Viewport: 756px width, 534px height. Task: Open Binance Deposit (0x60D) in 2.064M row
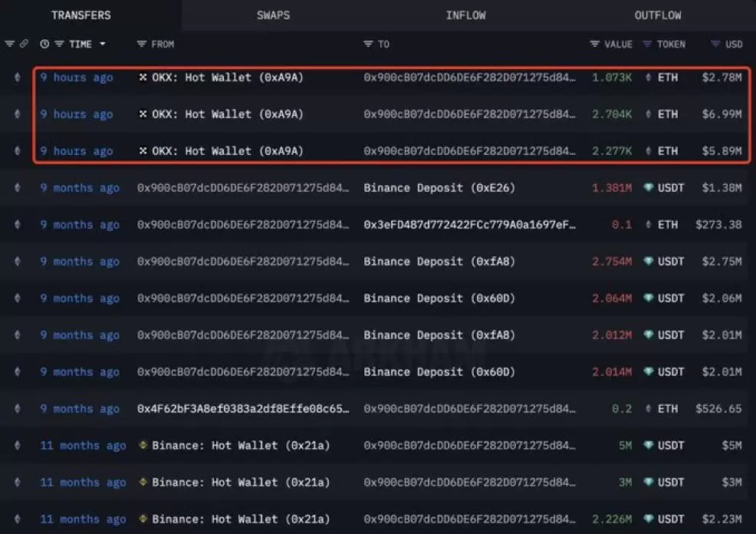pos(439,298)
